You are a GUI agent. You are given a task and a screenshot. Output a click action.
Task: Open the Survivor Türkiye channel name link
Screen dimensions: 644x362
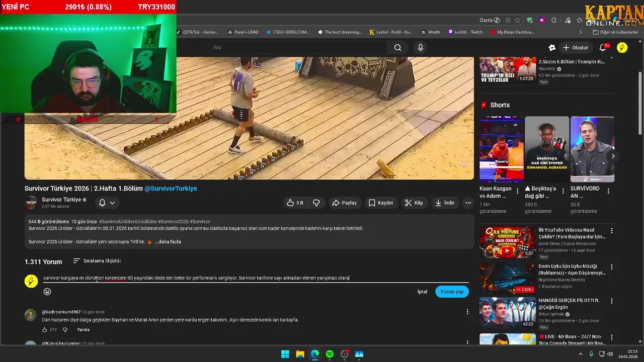point(61,200)
